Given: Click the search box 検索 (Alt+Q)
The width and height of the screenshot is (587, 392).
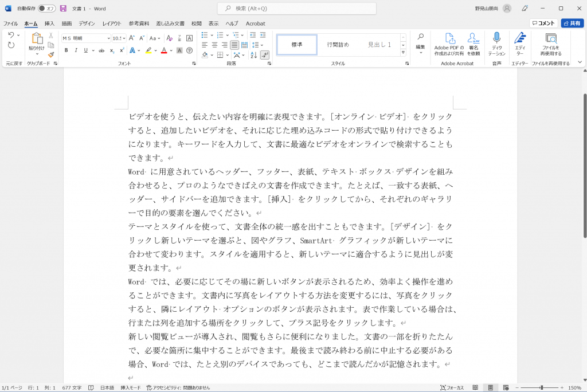Looking at the screenshot, I should point(297,8).
